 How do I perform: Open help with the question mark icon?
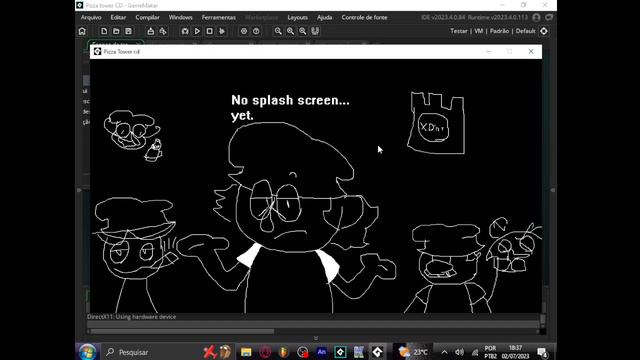click(256, 31)
